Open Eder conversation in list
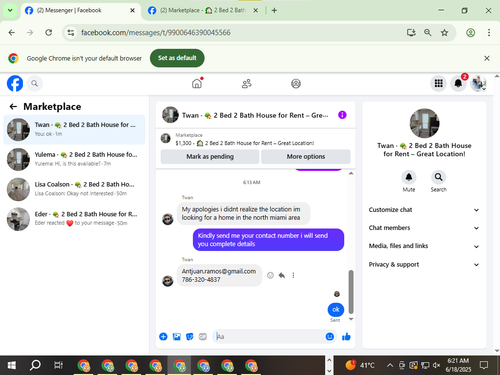The width and height of the screenshot is (500, 375). click(74, 219)
